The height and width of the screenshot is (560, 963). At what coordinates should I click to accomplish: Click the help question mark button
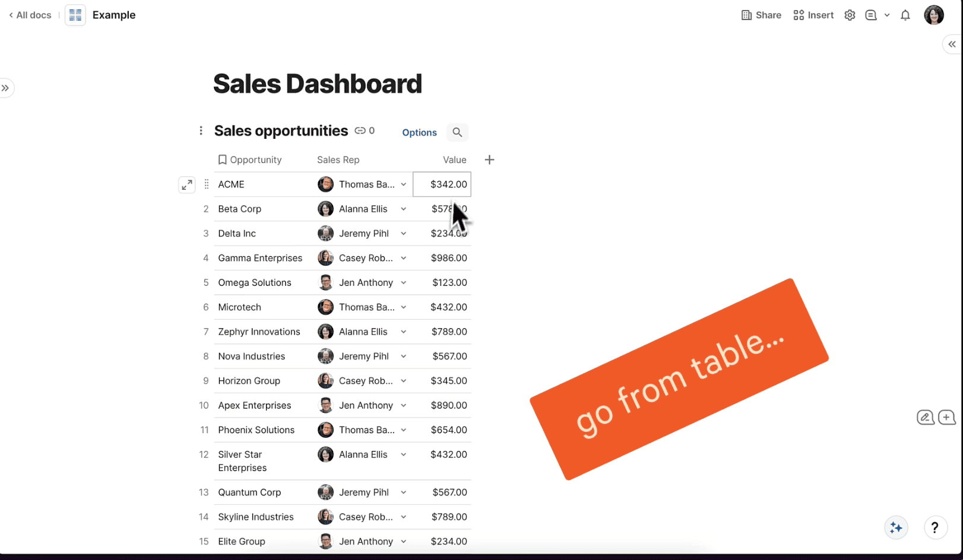[935, 527]
